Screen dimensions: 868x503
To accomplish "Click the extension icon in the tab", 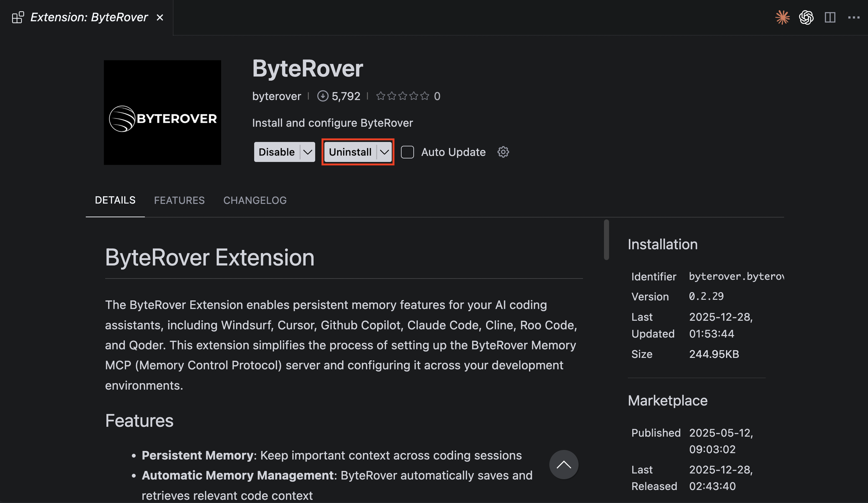I will click(x=17, y=17).
